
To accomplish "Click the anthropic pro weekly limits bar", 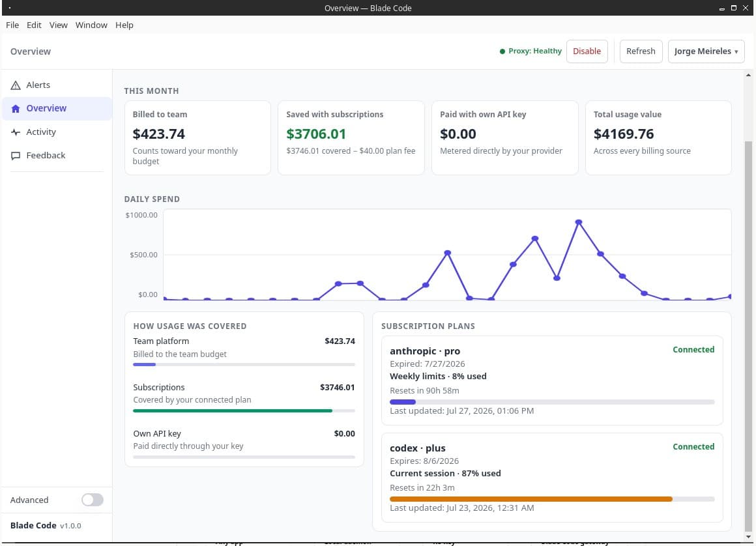I will click(552, 402).
